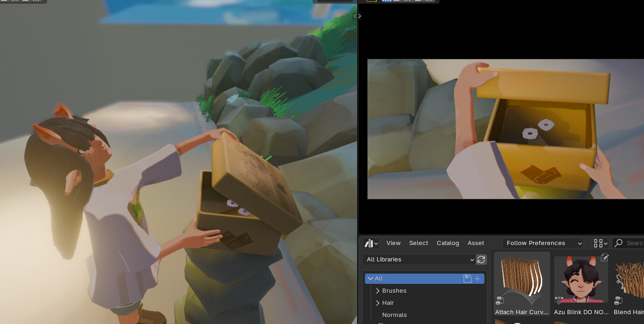Open the Catalog menu
The image size is (644, 324).
tap(448, 243)
